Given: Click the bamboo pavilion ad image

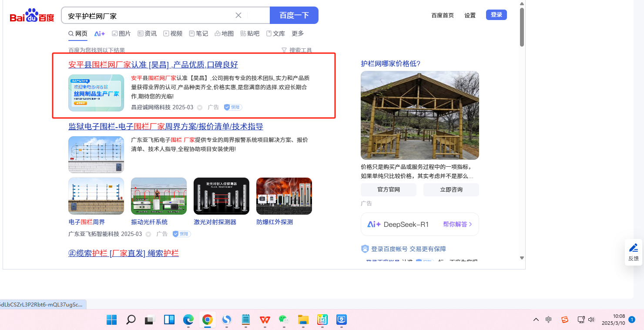Looking at the screenshot, I should (420, 115).
